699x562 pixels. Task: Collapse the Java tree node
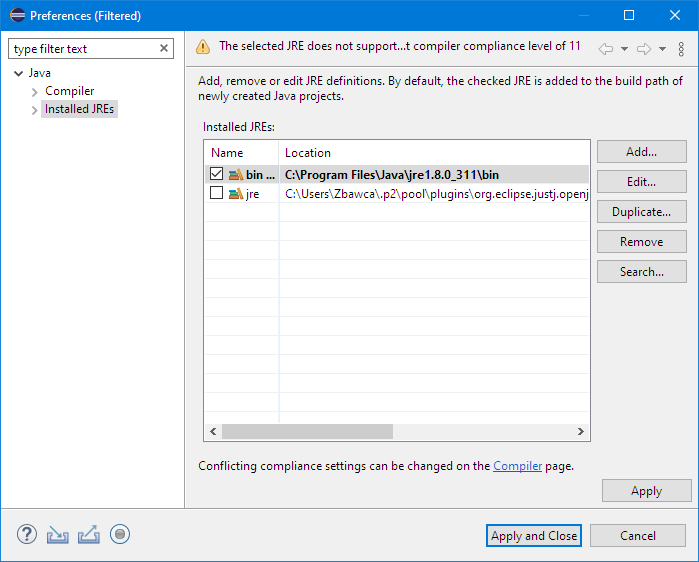[19, 73]
